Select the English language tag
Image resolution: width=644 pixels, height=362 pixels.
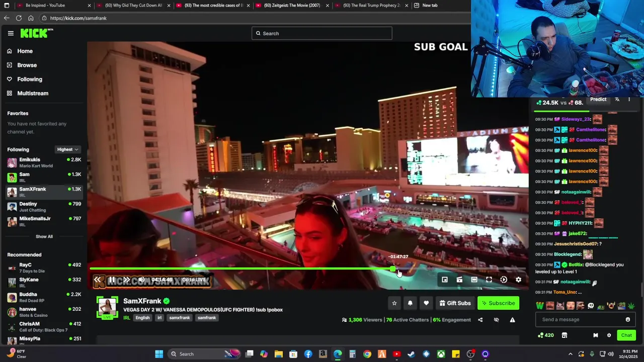142,318
